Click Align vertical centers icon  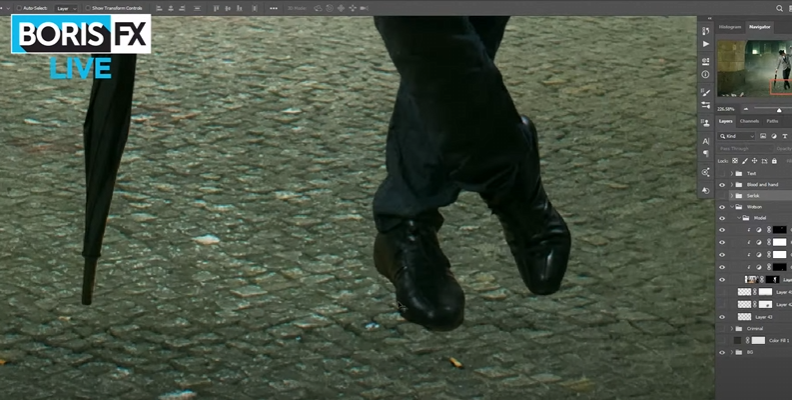[228, 8]
